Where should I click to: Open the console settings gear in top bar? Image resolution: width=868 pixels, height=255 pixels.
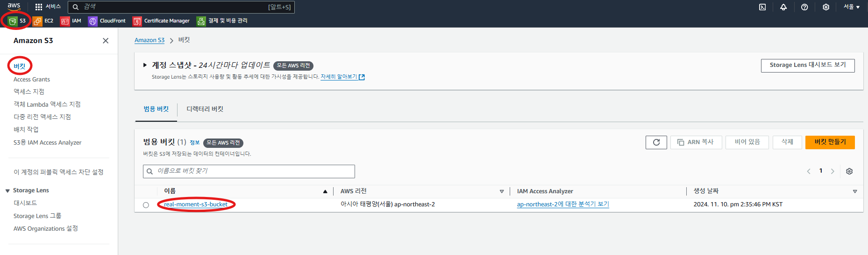tap(826, 7)
